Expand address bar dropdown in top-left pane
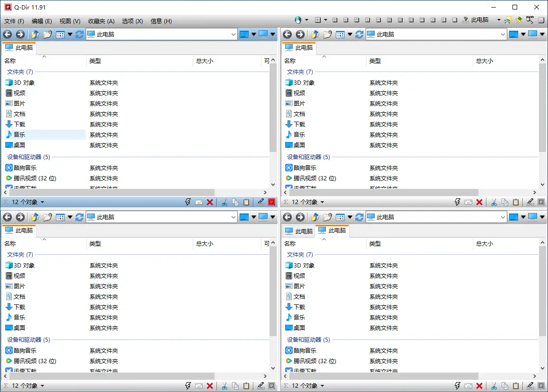 click(233, 34)
